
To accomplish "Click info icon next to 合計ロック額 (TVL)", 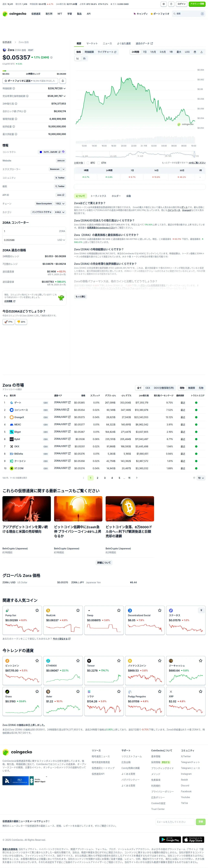I will click(25, 111).
